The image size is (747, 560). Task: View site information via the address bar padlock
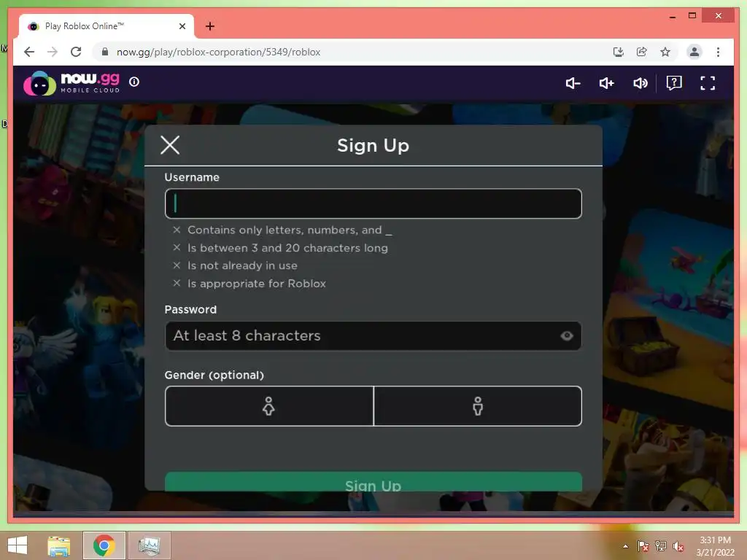coord(105,52)
